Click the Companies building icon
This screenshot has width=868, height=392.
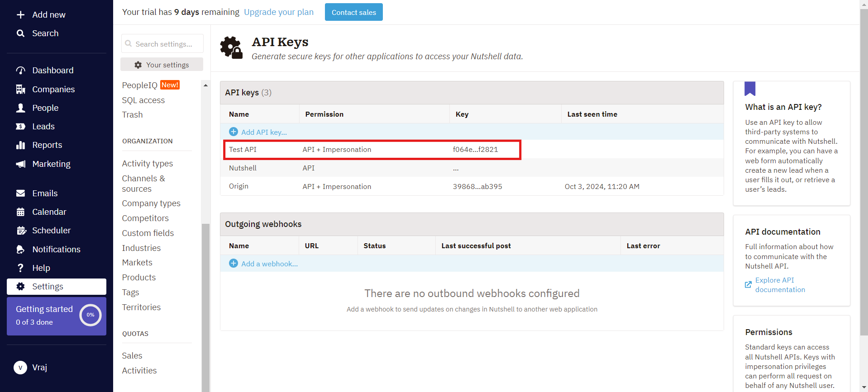tap(20, 90)
